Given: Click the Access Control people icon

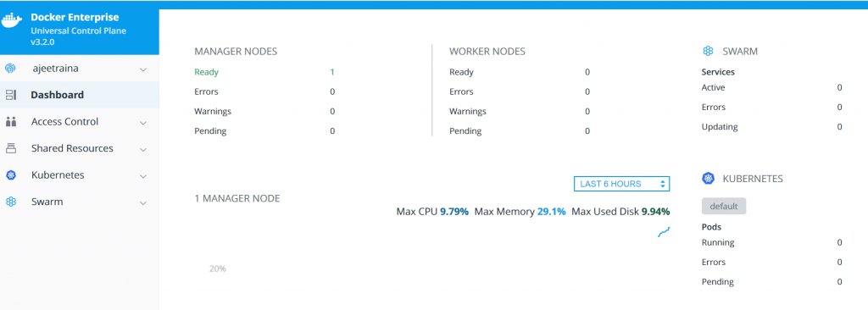Looking at the screenshot, I should point(10,122).
